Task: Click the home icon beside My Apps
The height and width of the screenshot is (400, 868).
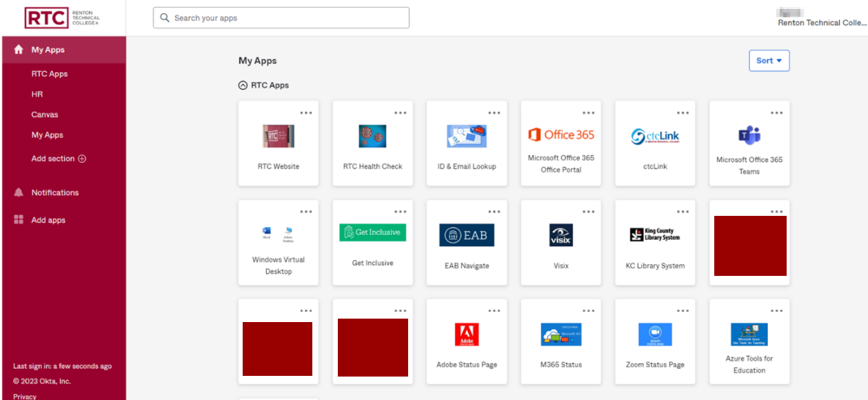Action: point(19,50)
